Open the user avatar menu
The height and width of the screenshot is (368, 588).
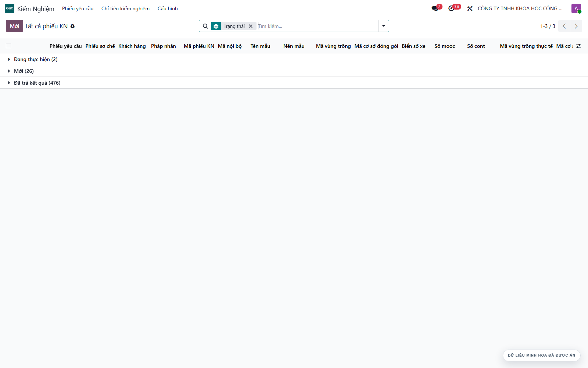[576, 8]
